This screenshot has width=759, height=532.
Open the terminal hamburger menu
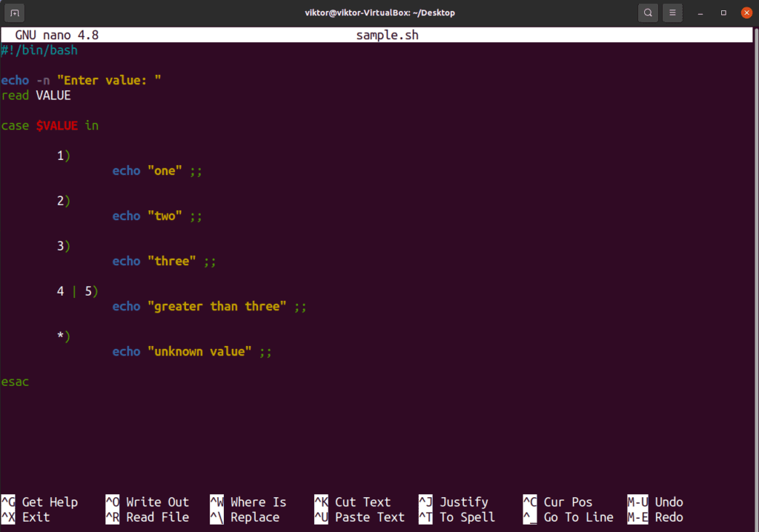pos(672,13)
